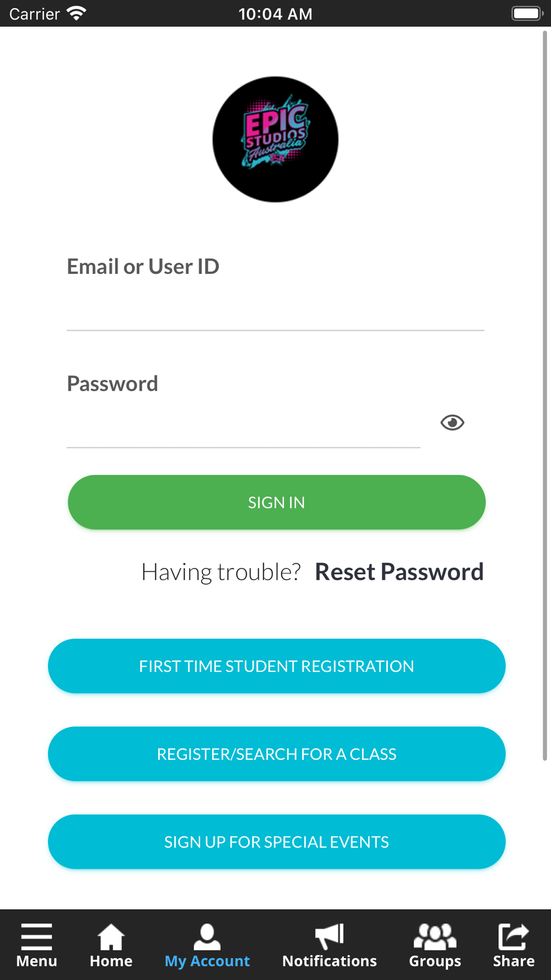The image size is (551, 980).
Task: Tap the Share arrow icon
Action: [x=514, y=936]
